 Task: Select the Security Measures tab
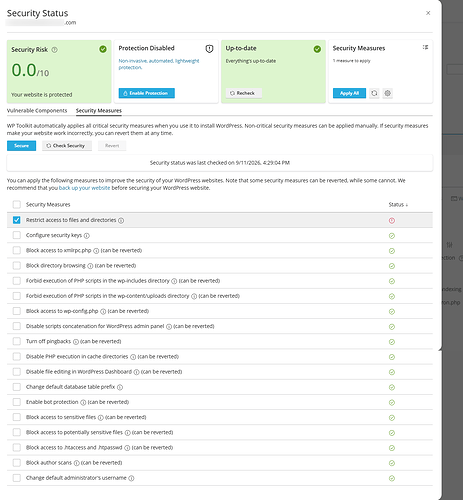99,111
